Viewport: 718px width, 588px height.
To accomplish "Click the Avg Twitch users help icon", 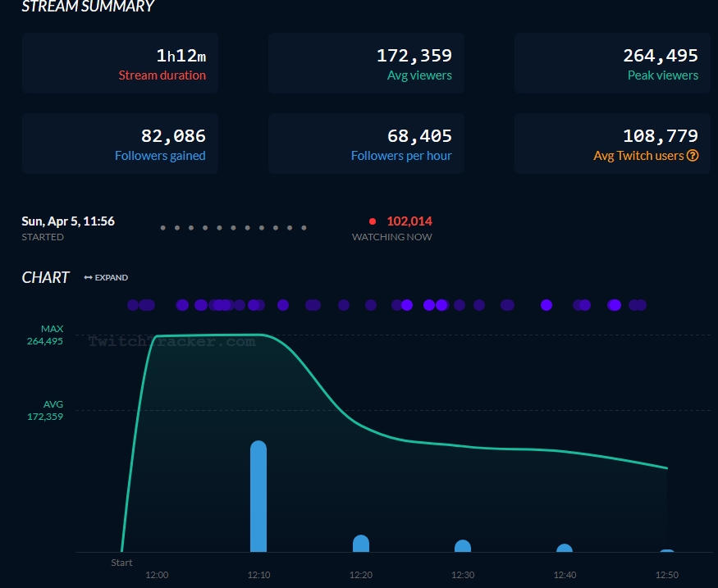I will click(693, 156).
